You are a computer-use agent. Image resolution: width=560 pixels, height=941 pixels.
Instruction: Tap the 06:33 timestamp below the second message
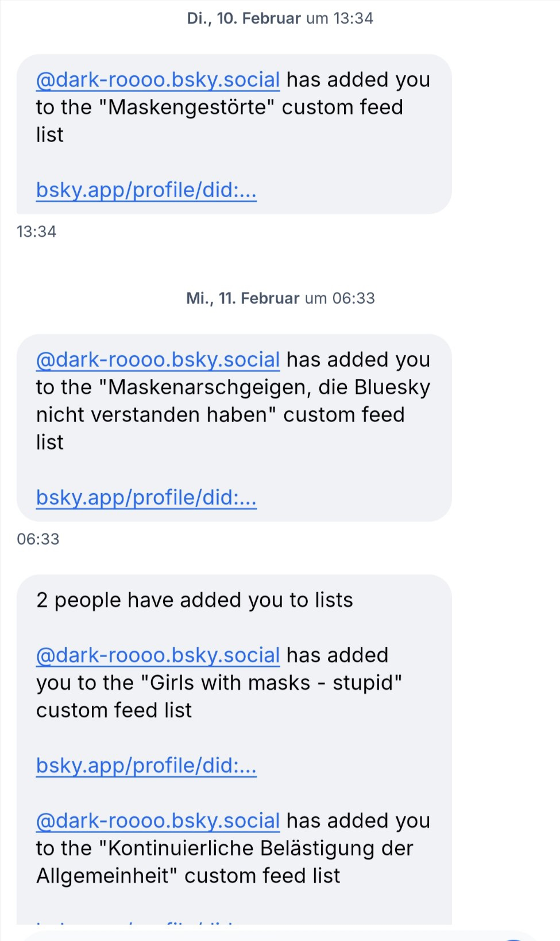38,539
